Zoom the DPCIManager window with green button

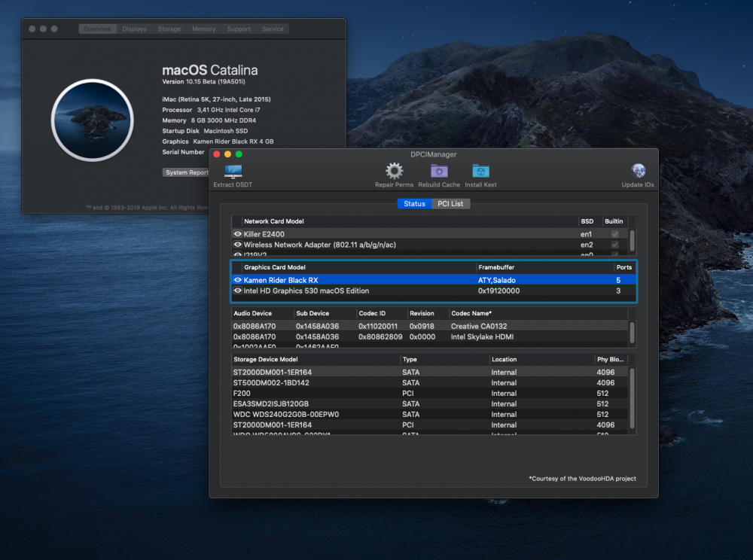(x=239, y=154)
